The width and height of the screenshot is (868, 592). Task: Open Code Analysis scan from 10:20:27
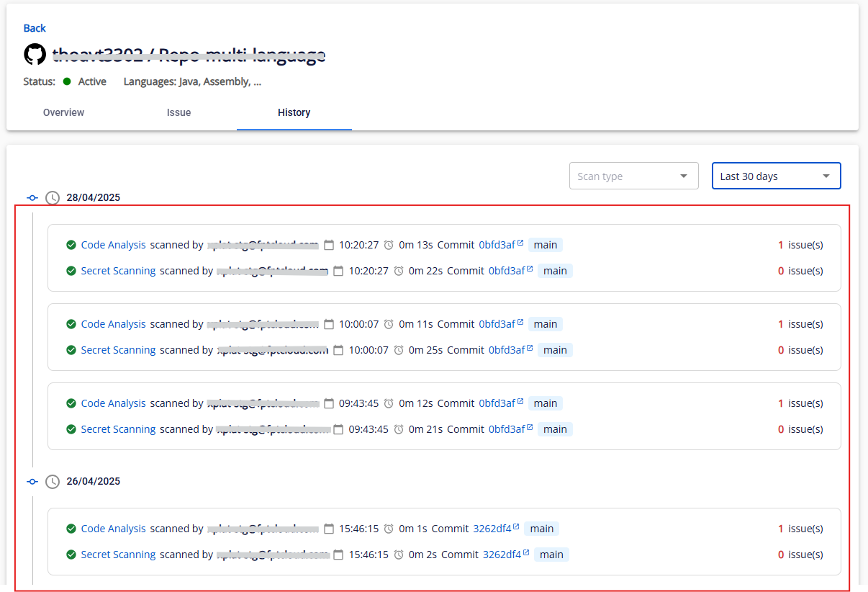point(113,245)
